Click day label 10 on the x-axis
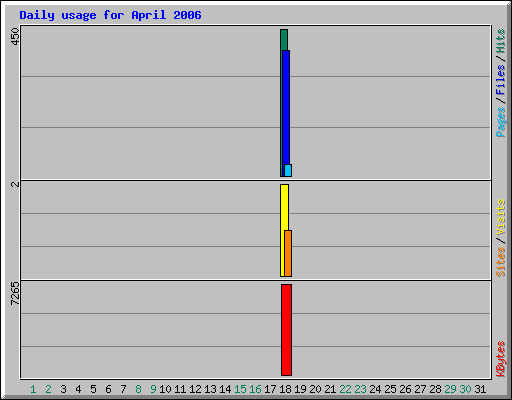 coord(165,389)
